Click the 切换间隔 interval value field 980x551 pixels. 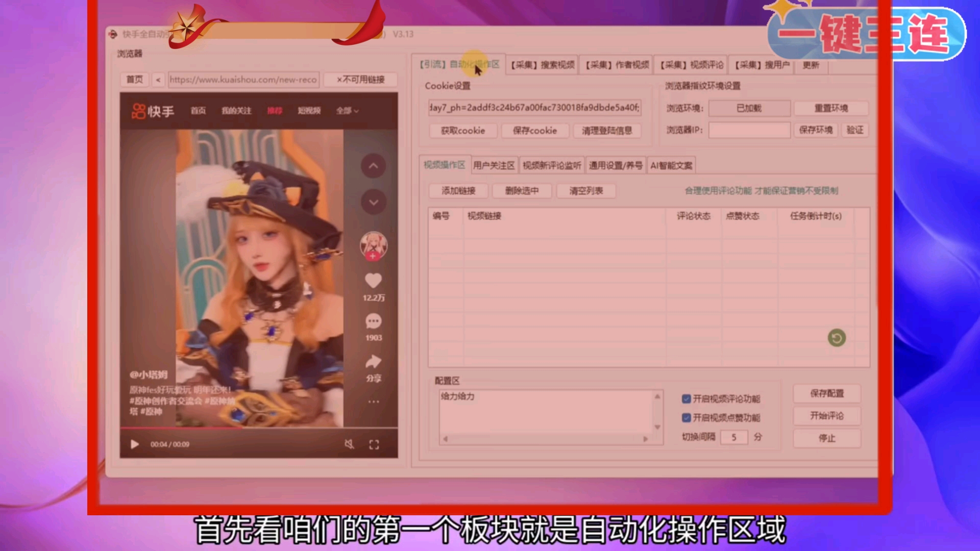click(x=734, y=437)
